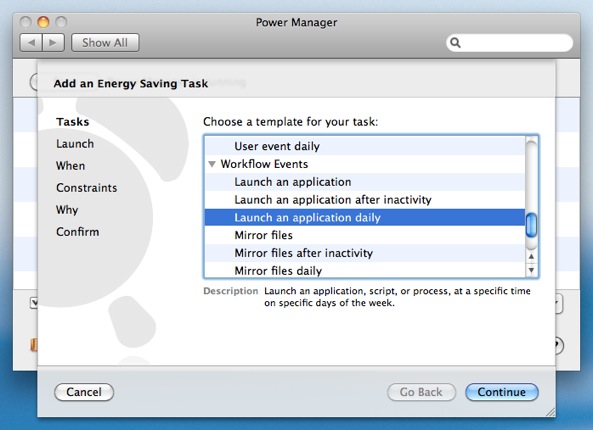The width and height of the screenshot is (593, 430).
Task: Choose Launch an application after inactivity
Action: point(365,200)
